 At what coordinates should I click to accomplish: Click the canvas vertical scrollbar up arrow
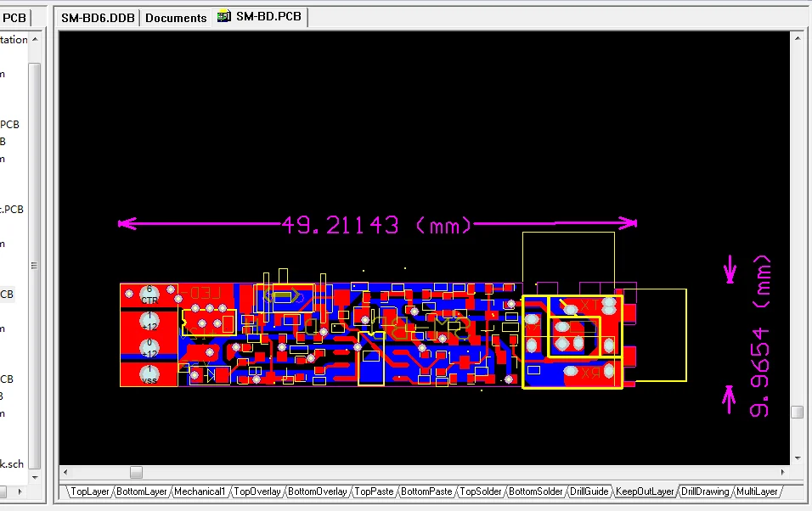pyautogui.click(x=797, y=38)
